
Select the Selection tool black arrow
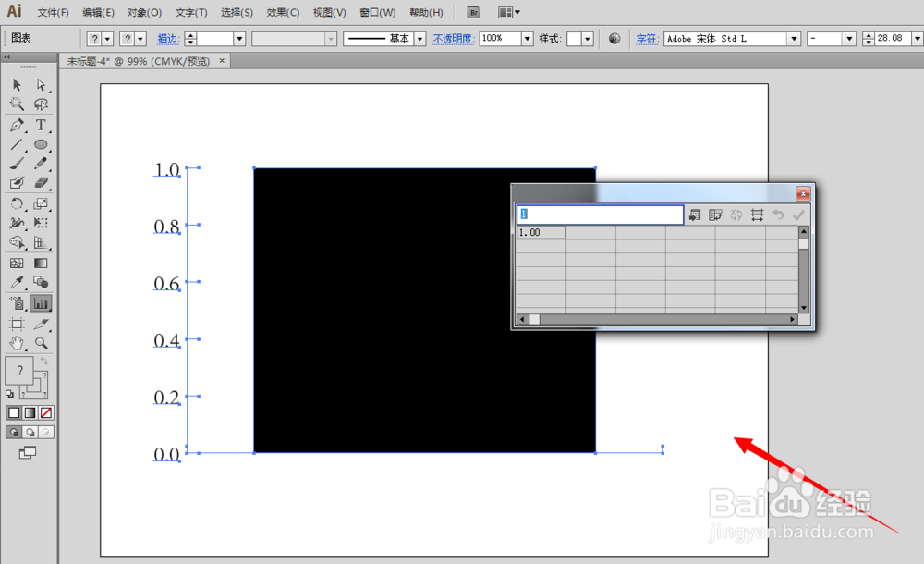tap(17, 86)
